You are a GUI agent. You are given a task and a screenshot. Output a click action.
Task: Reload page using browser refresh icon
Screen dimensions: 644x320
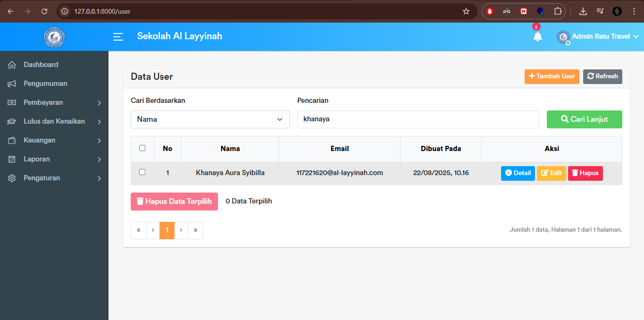pyautogui.click(x=44, y=11)
